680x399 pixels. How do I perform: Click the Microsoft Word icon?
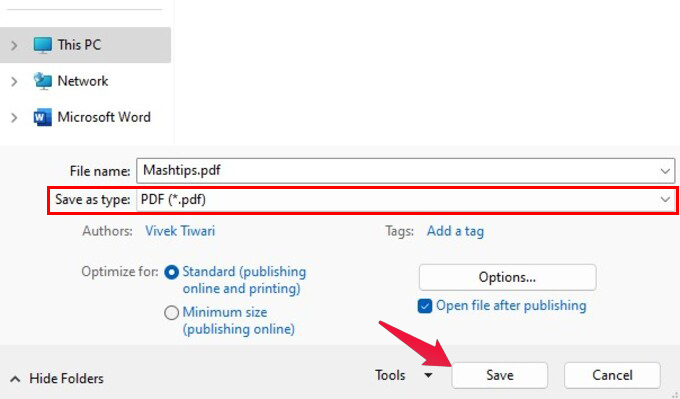pos(42,117)
